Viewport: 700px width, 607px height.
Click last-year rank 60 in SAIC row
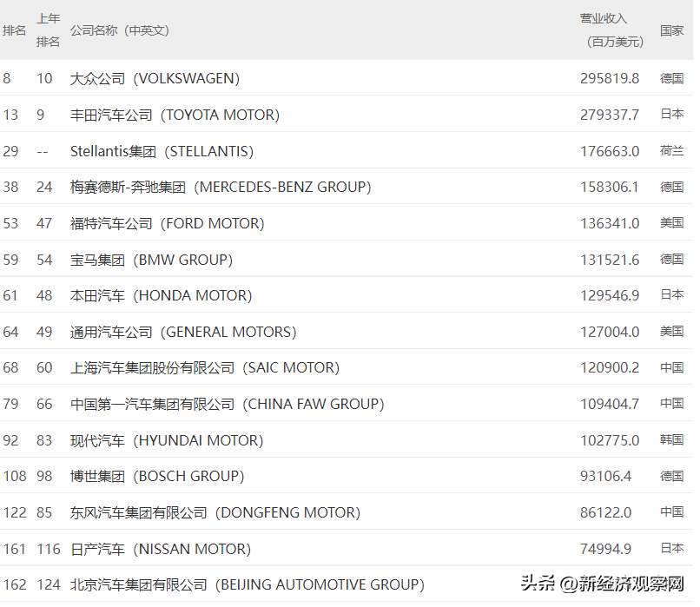(44, 368)
